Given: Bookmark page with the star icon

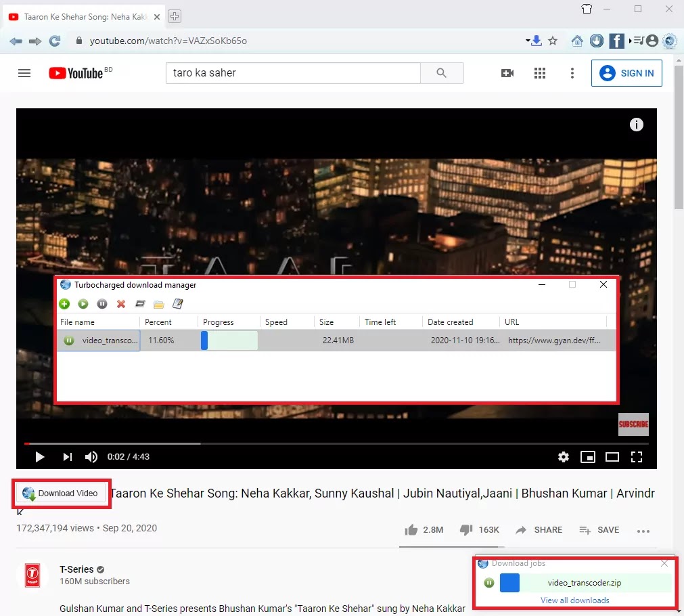Looking at the screenshot, I should [x=553, y=41].
